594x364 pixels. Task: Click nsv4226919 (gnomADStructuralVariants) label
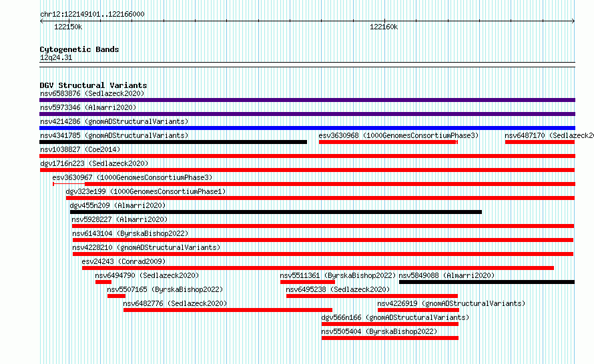coord(451,303)
